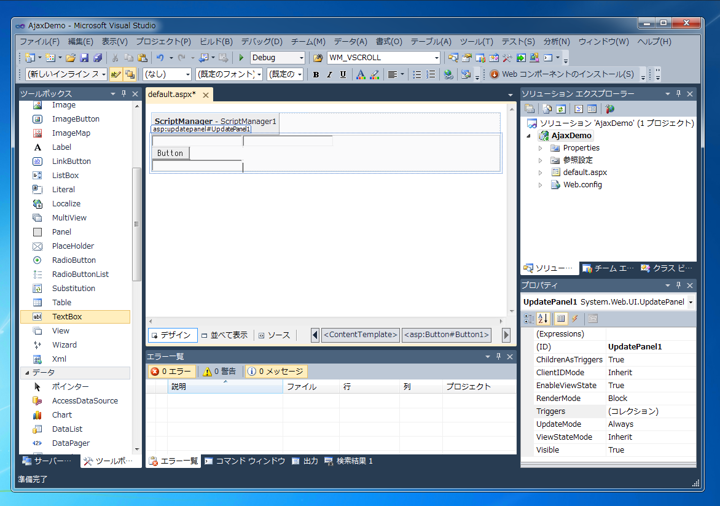Viewport: 720px width, 506px height.
Task: Select the asp:Button#Button1 tag breadcrumb
Action: click(446, 335)
